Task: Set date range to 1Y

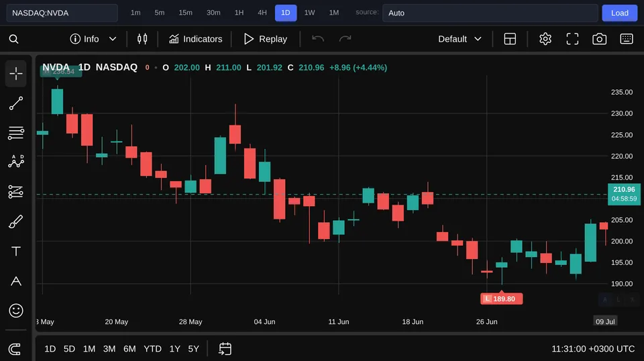Action: (x=175, y=349)
